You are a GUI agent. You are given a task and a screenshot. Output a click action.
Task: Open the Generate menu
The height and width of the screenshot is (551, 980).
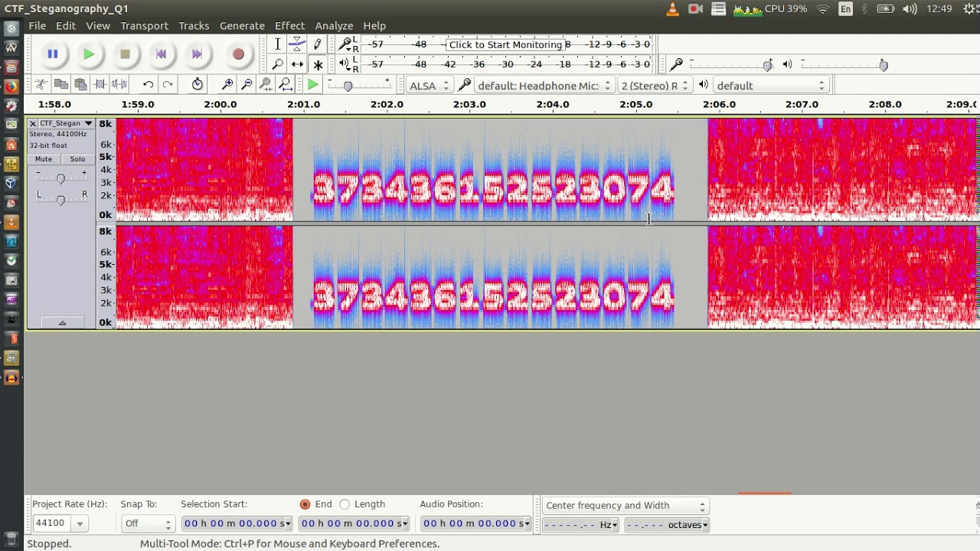[242, 25]
